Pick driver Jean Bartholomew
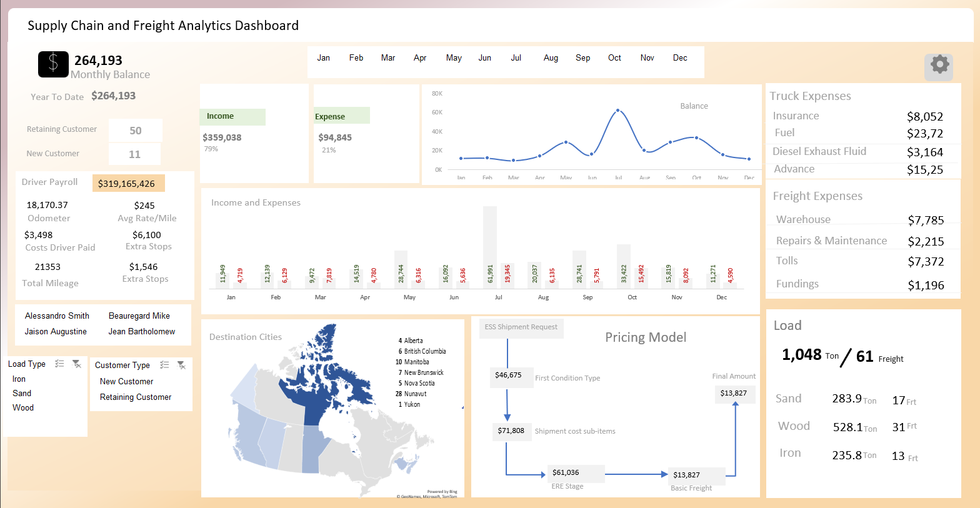This screenshot has width=980, height=508. click(x=142, y=332)
